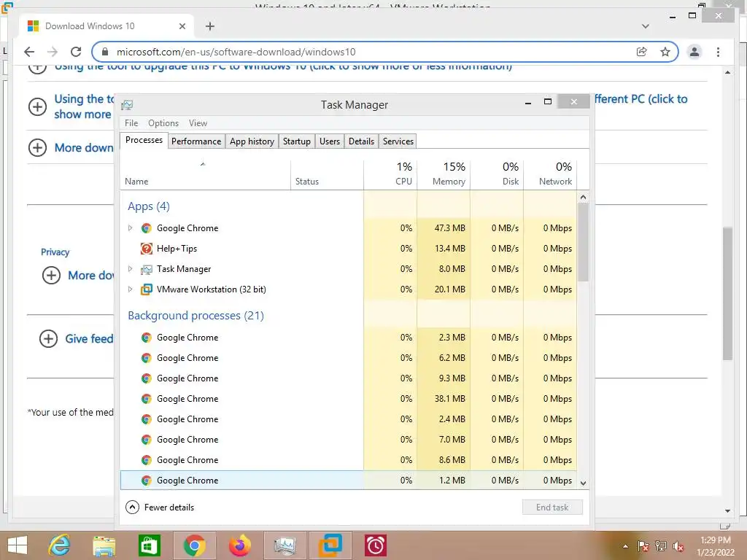Image resolution: width=747 pixels, height=560 pixels.
Task: Click VMware Workstation taskbar icon
Action: coord(330,545)
